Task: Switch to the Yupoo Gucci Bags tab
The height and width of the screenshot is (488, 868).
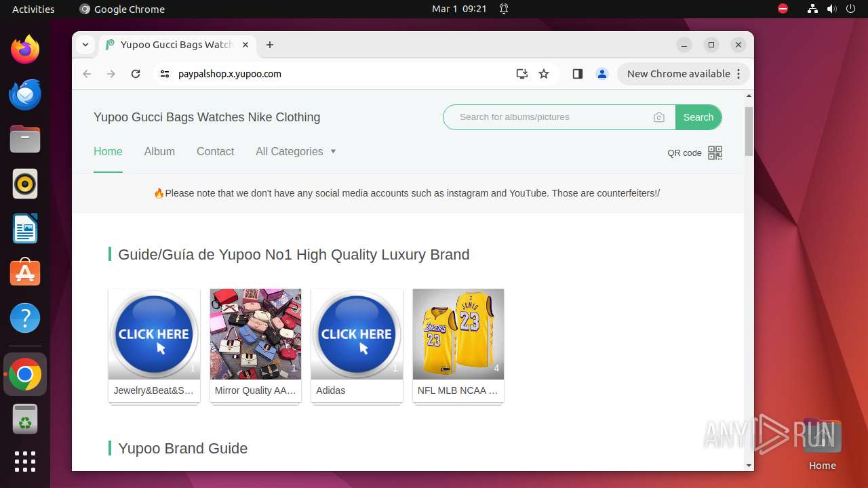Action: 178,45
